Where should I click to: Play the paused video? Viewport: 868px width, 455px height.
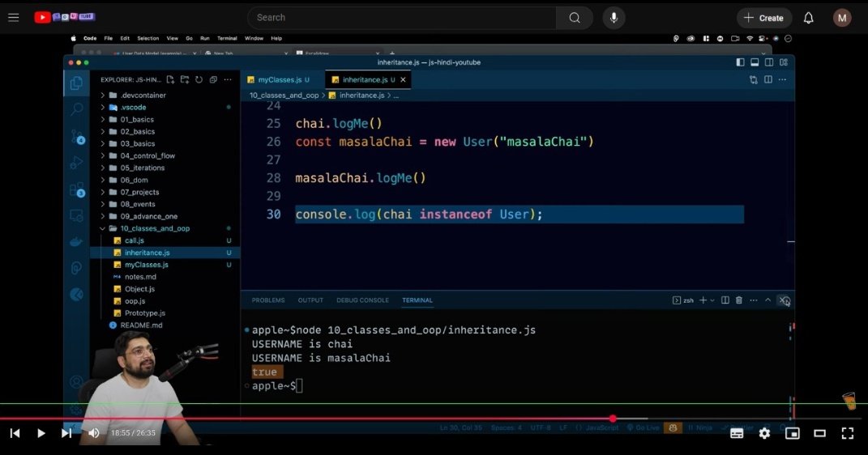click(x=41, y=433)
